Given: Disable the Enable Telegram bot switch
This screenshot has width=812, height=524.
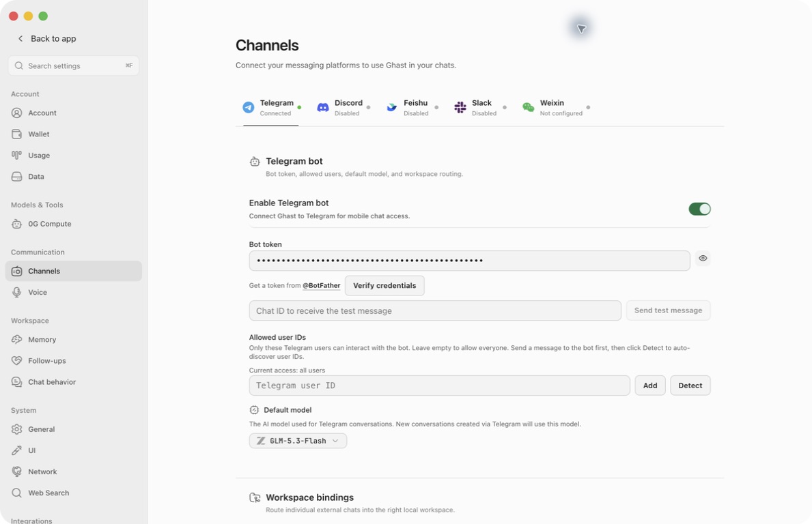Looking at the screenshot, I should click(699, 209).
